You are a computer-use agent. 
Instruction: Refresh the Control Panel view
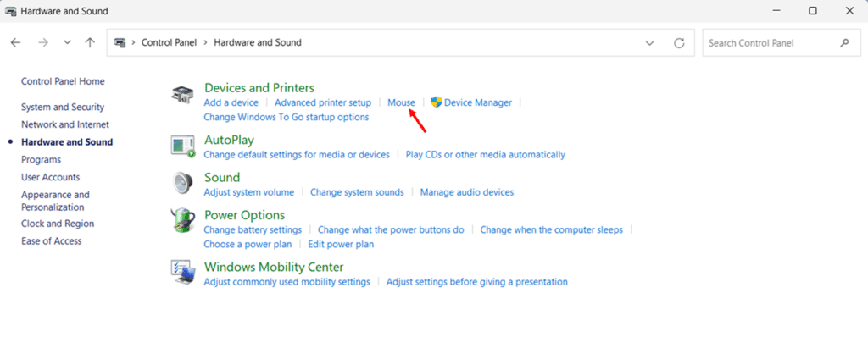click(x=679, y=42)
